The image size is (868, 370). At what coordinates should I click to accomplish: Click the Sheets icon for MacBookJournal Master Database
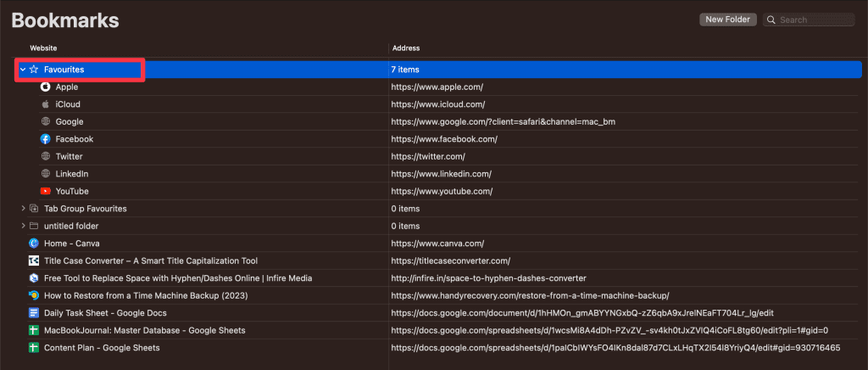point(34,331)
